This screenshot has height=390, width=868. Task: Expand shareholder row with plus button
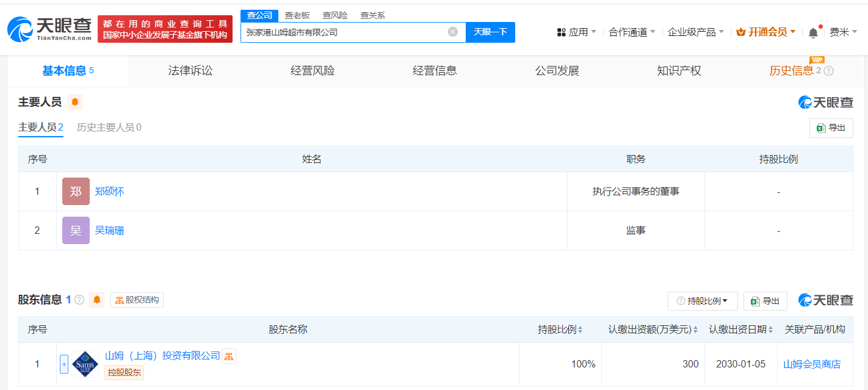click(x=64, y=364)
